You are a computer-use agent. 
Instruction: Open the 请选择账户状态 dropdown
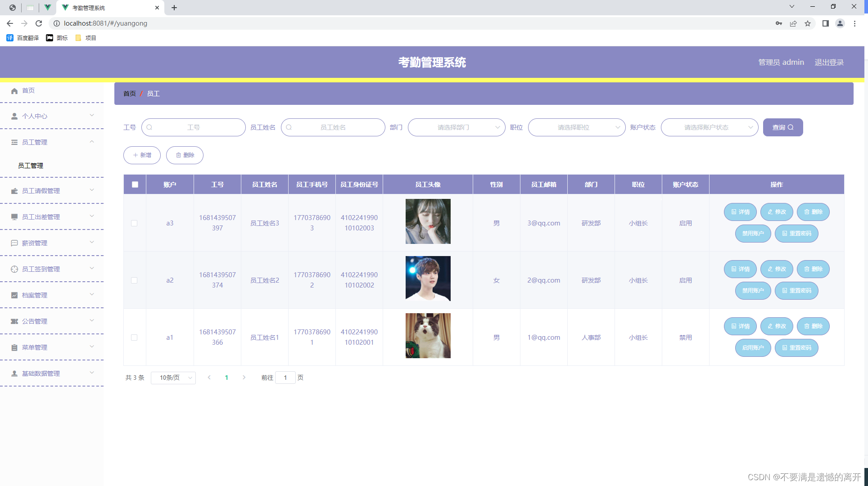click(x=709, y=127)
